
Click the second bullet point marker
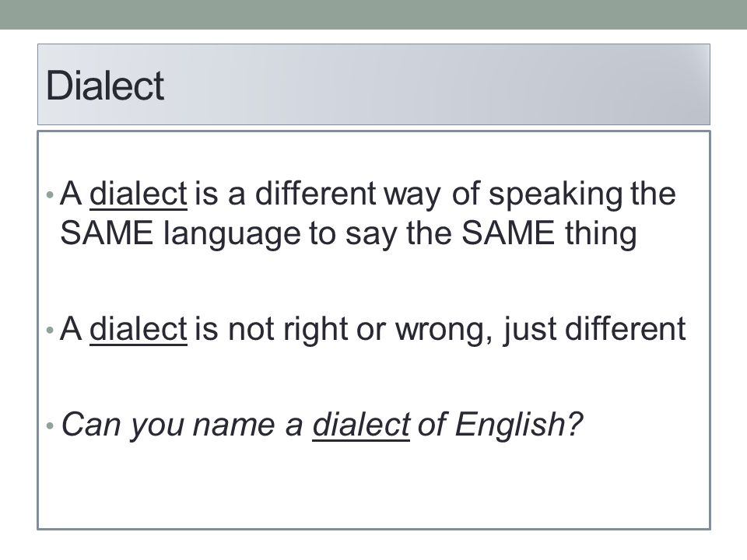(50, 330)
